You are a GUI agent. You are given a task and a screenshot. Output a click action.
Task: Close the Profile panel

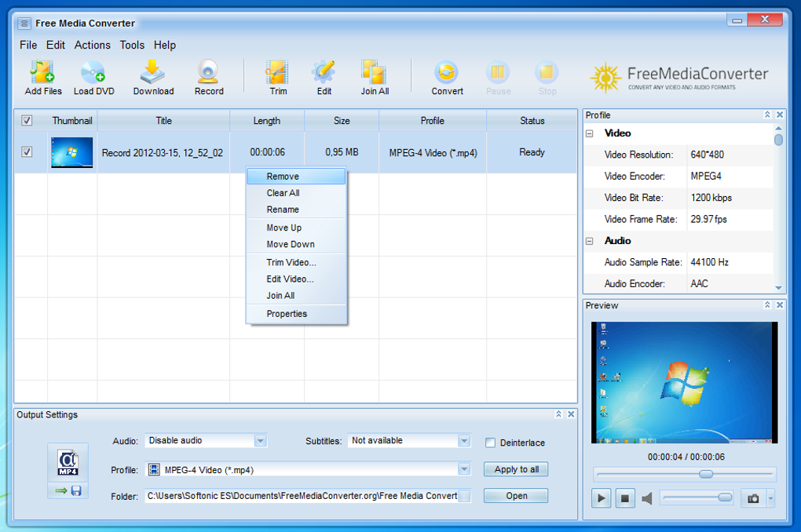(x=780, y=115)
